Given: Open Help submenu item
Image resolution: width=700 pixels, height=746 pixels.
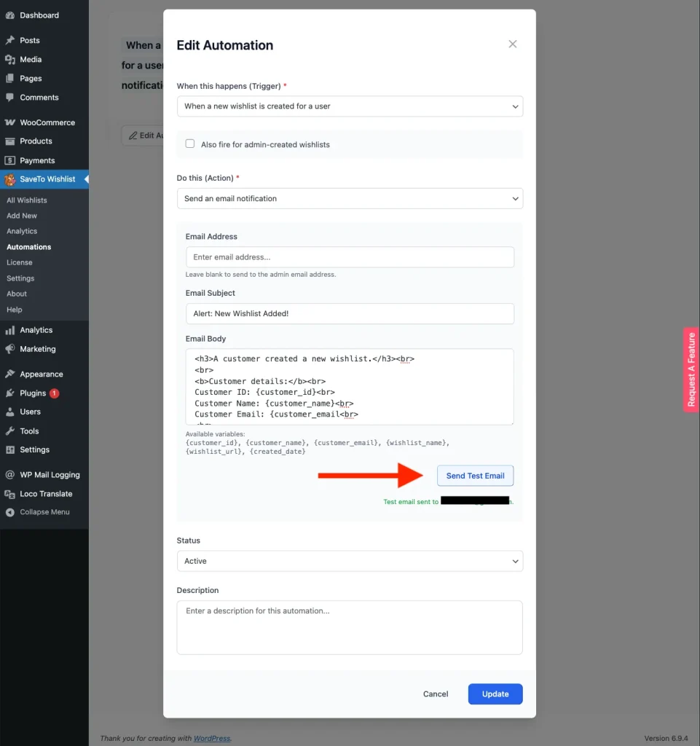Looking at the screenshot, I should [15, 310].
